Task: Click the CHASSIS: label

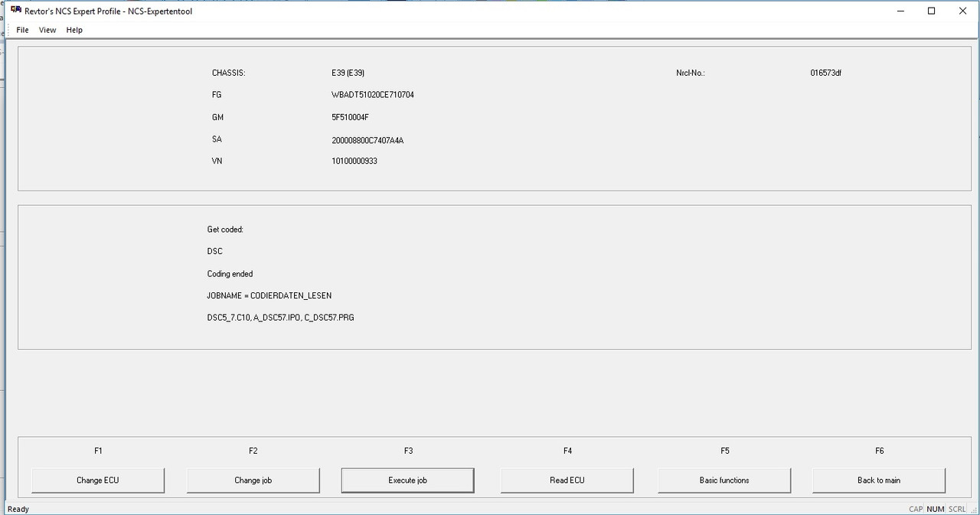Action: tap(228, 73)
